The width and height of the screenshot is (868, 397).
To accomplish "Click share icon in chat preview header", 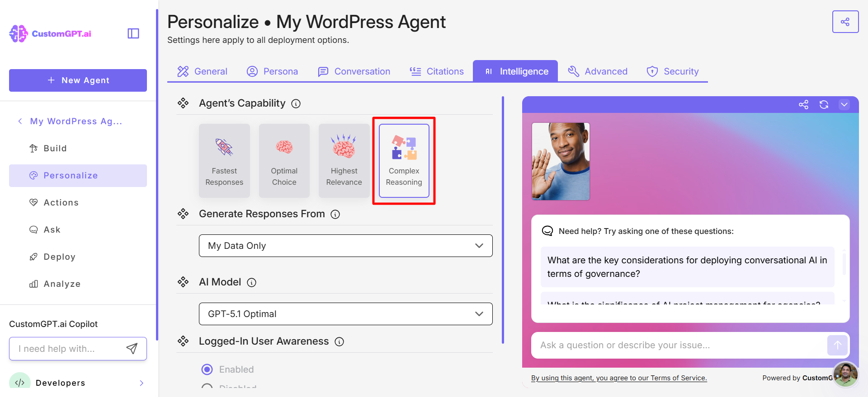I will coord(803,105).
